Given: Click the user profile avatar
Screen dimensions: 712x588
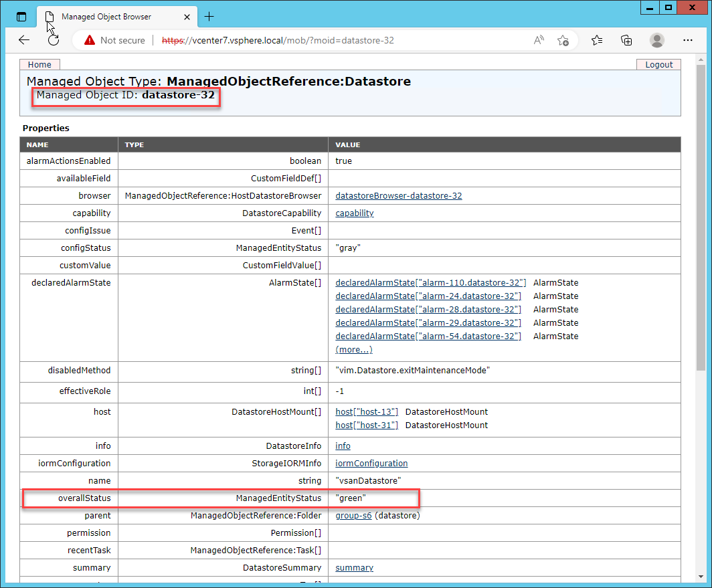Looking at the screenshot, I should pyautogui.click(x=657, y=40).
